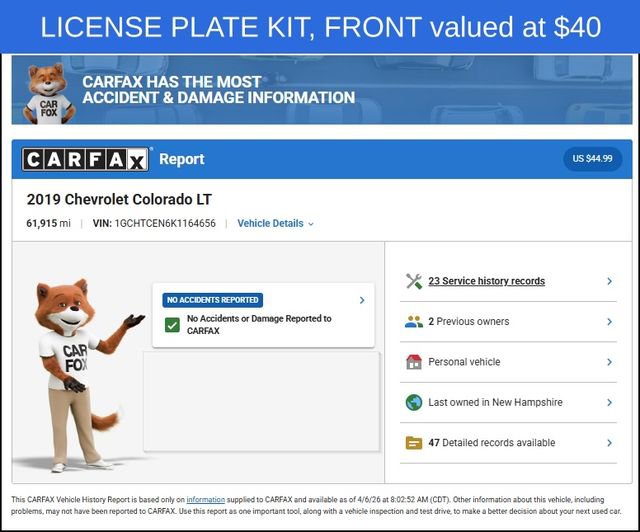Expand the 47 Detailed records arrow

click(x=609, y=443)
